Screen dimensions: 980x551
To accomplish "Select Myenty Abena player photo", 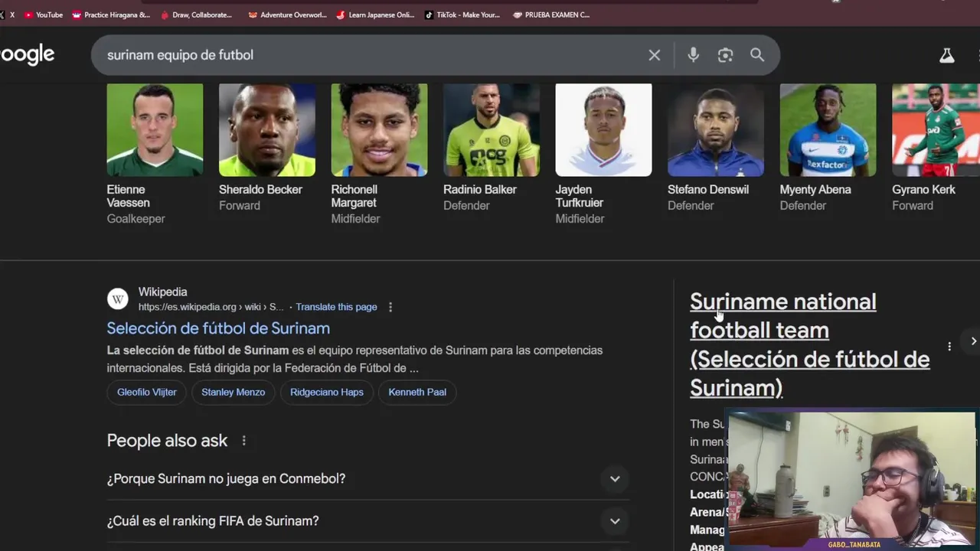I will pos(828,130).
